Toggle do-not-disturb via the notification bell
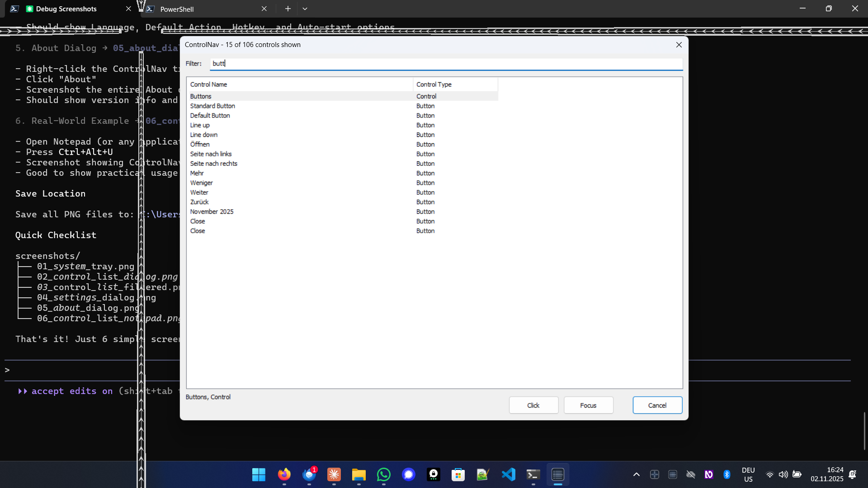868x488 pixels. pos(853,475)
